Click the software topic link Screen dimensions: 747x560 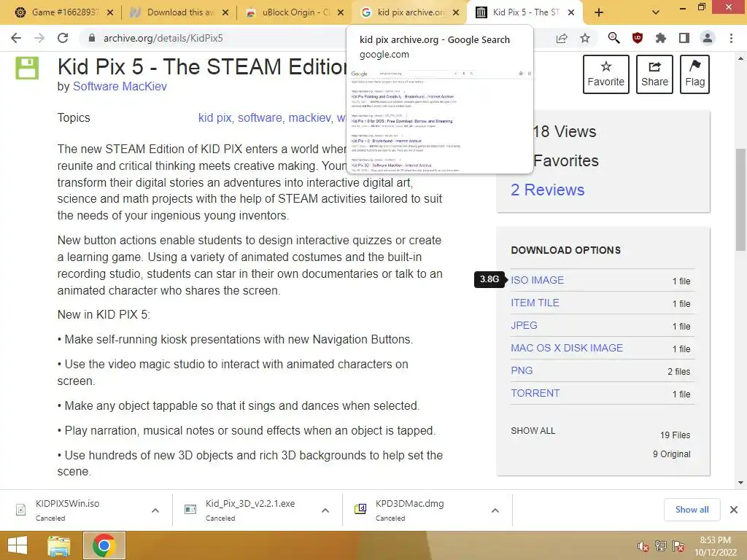click(260, 117)
